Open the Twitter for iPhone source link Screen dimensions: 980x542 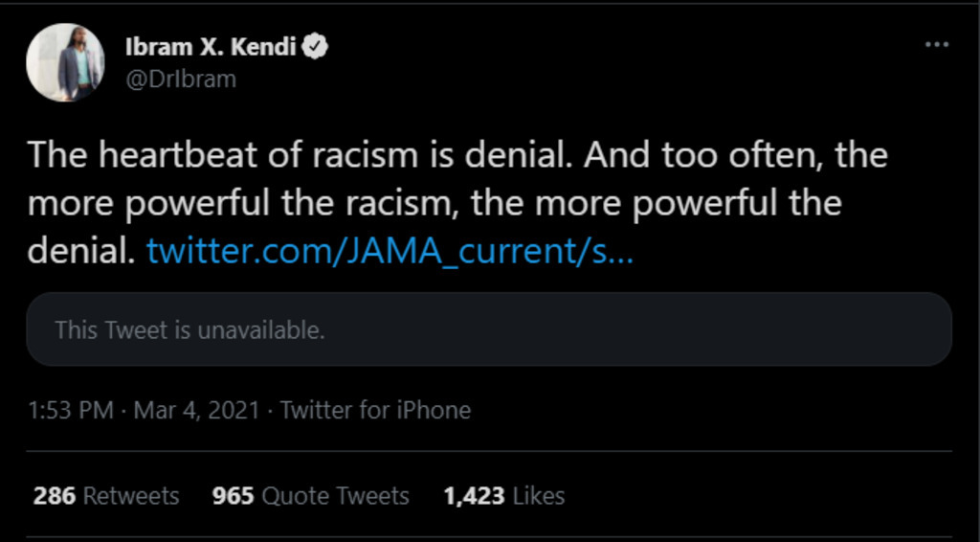click(375, 411)
